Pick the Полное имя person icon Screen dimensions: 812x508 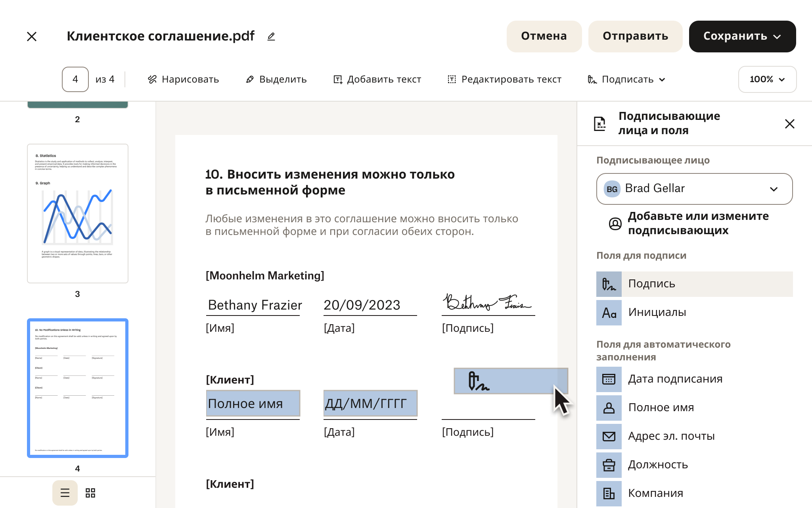(x=609, y=408)
